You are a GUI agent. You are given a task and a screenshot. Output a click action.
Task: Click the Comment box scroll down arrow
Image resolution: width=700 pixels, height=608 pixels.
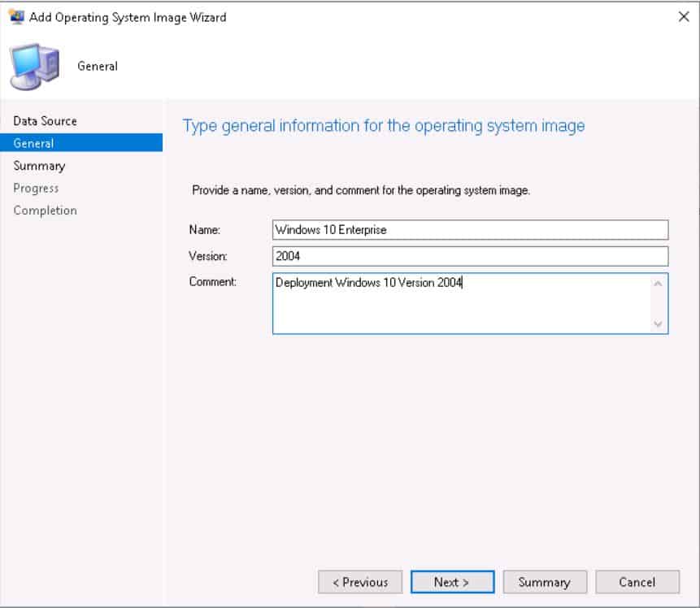coord(658,324)
